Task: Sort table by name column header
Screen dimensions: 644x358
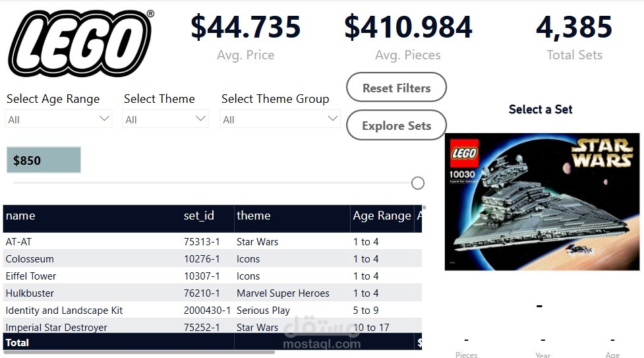Action: pyautogui.click(x=20, y=216)
